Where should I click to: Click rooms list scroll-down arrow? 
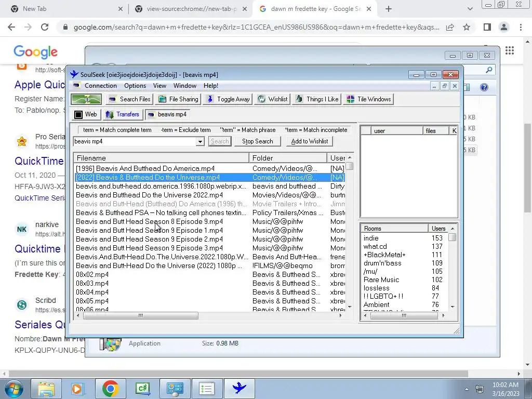tap(453, 307)
